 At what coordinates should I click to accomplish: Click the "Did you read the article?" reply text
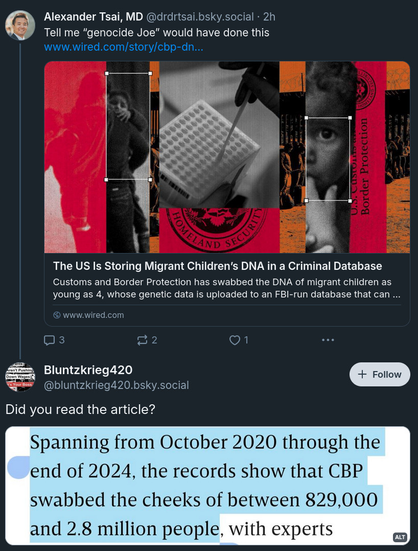[x=80, y=409]
